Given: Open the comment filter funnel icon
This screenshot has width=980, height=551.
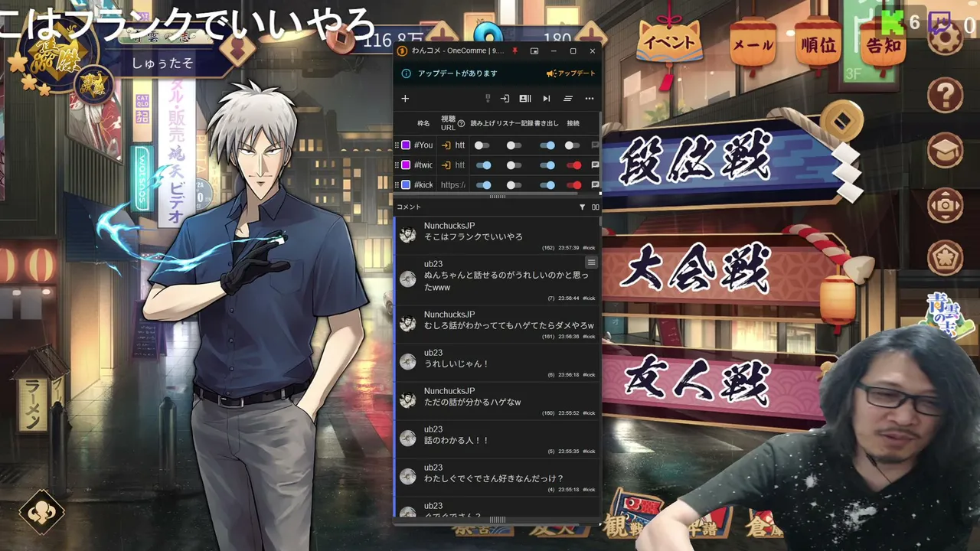Looking at the screenshot, I should tap(582, 207).
